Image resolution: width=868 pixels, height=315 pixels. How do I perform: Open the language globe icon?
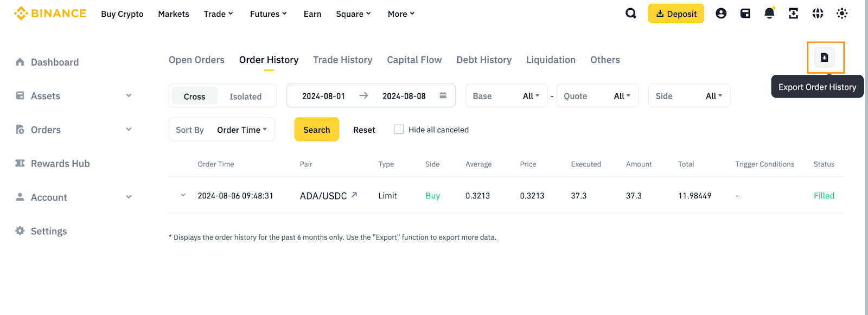tap(818, 14)
